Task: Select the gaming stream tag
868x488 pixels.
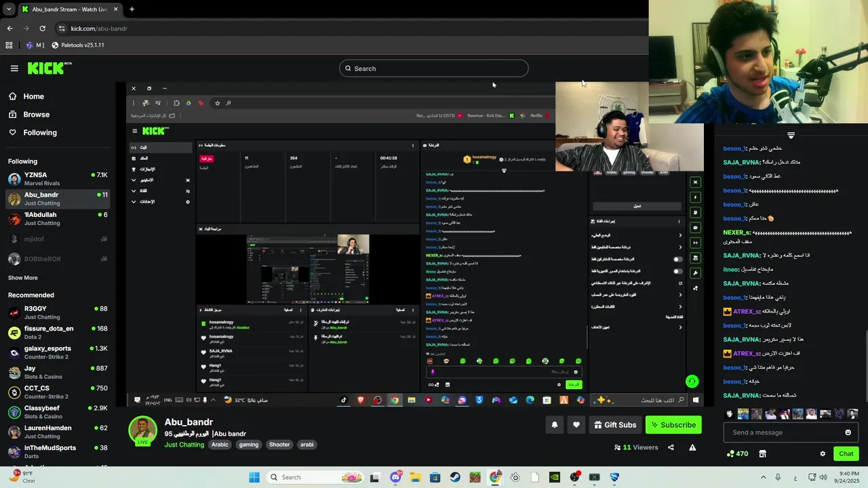Action: tap(249, 445)
